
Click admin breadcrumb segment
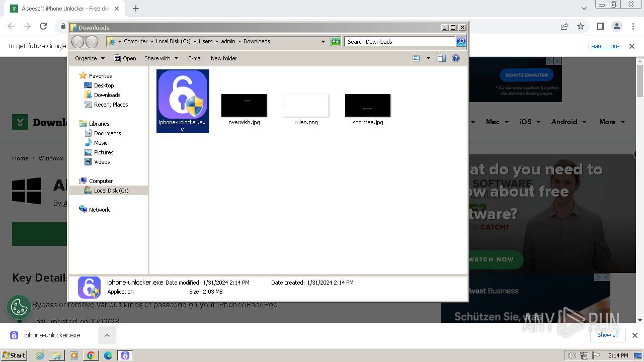click(228, 41)
